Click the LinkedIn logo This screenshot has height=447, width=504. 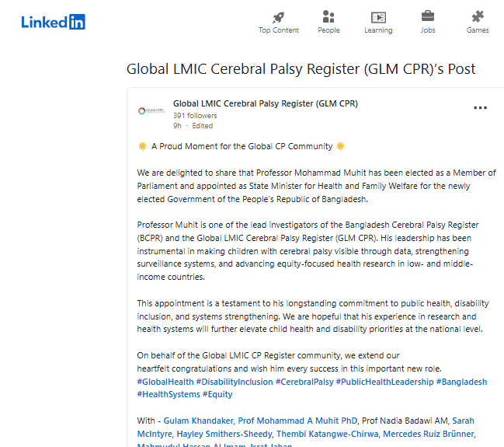coord(53,22)
